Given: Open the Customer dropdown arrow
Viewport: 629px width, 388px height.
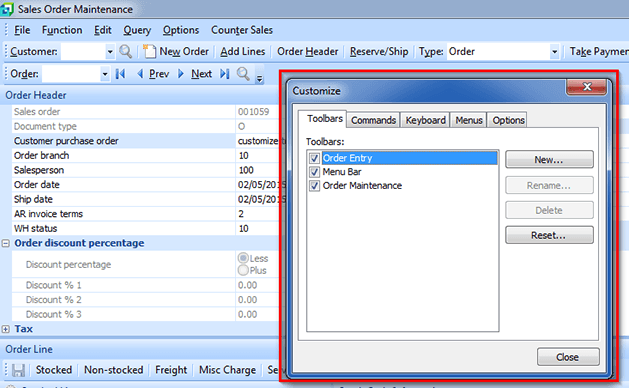Looking at the screenshot, I should (x=110, y=52).
